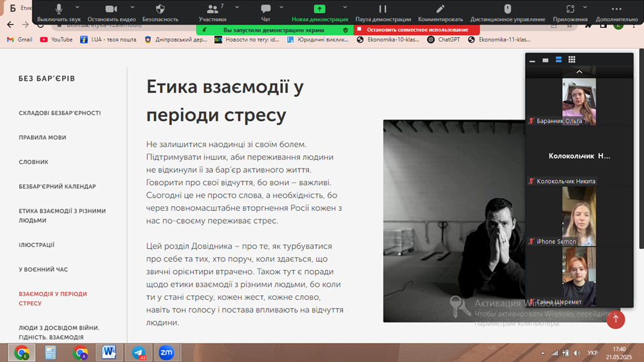This screenshot has width=644, height=362.
Task: Open video options arrow beside camera
Action: tap(132, 7)
